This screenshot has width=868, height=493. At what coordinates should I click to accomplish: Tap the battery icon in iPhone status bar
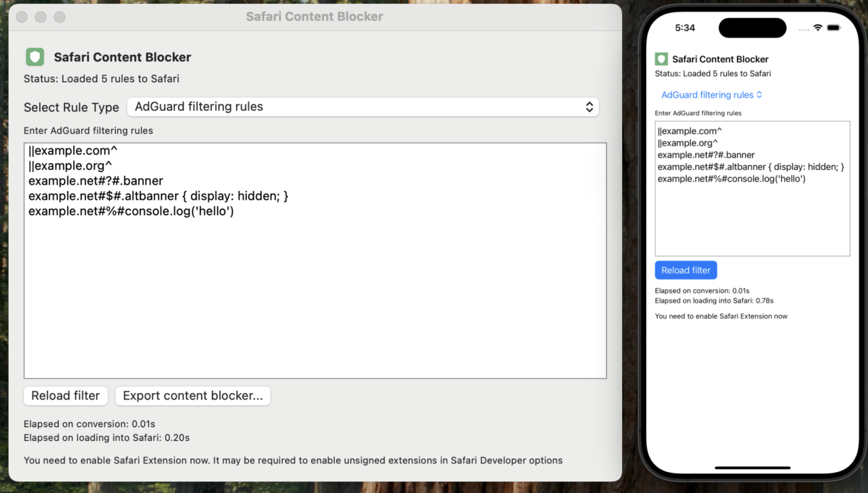click(x=833, y=28)
